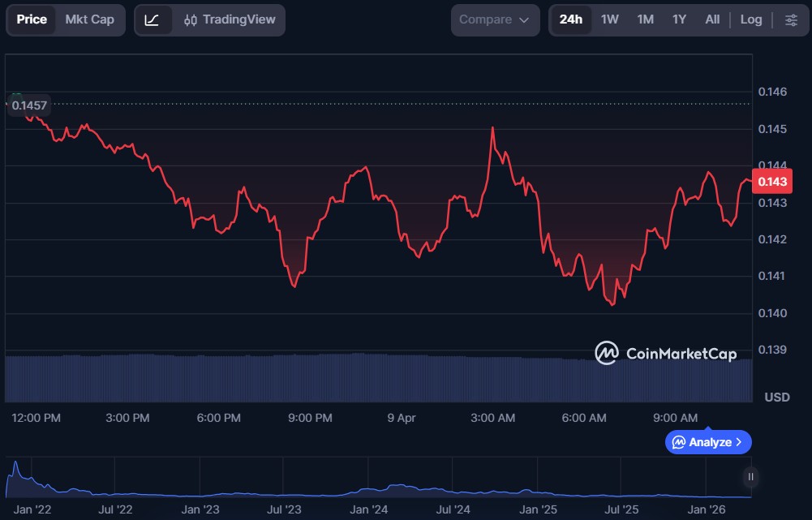Viewport: 812px width, 520px height.
Task: Expand Analyze using its right chevron
Action: (739, 442)
